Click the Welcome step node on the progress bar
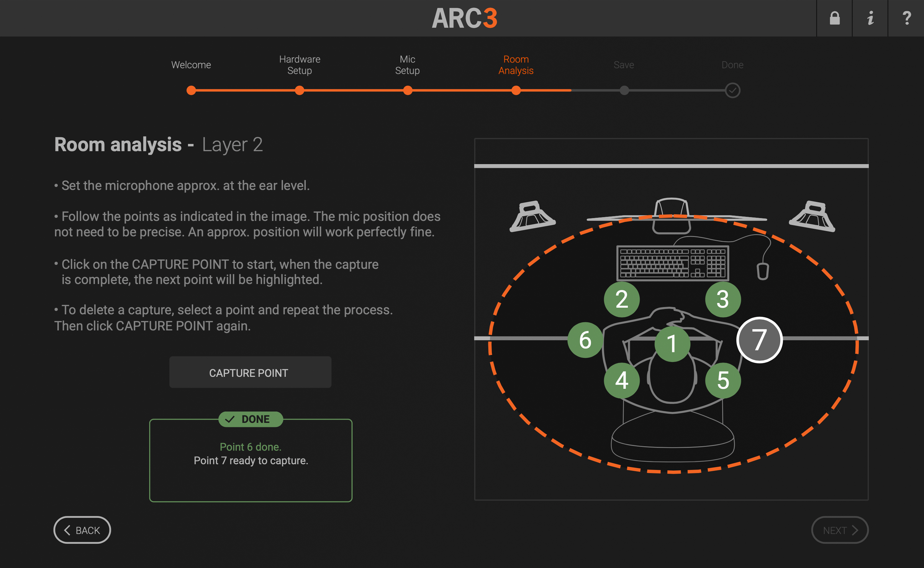 [x=191, y=90]
